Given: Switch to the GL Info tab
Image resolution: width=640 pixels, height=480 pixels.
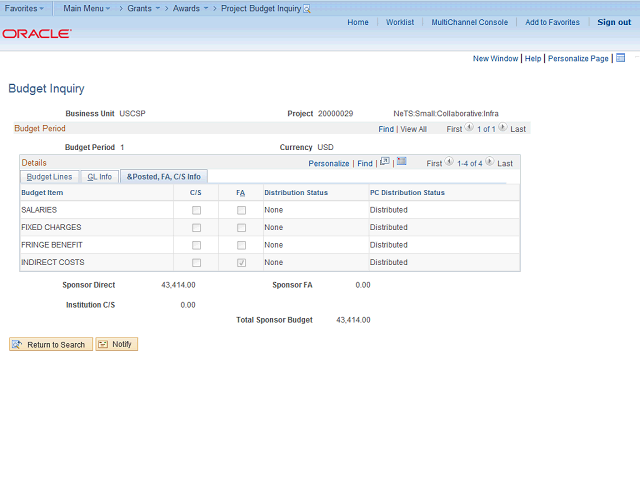Looking at the screenshot, I should click(99, 176).
